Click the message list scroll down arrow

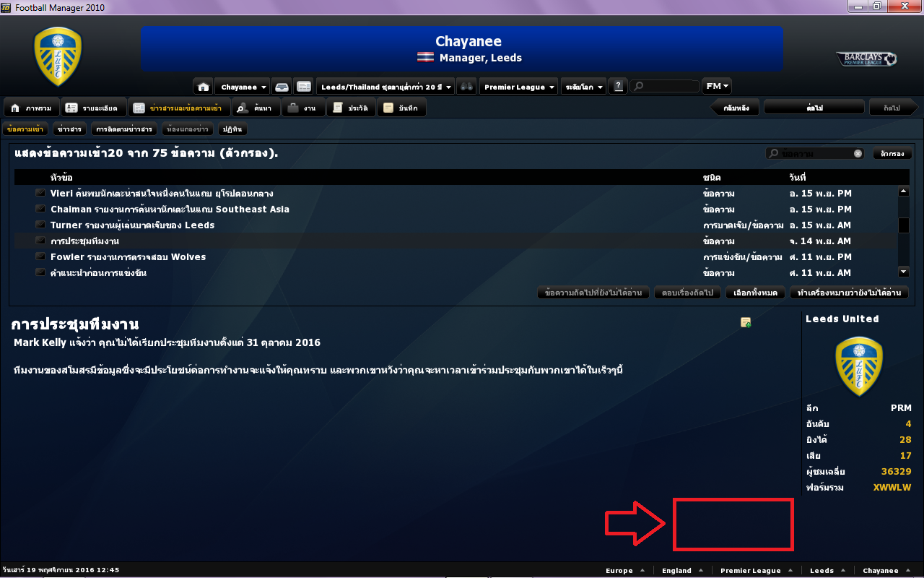903,272
